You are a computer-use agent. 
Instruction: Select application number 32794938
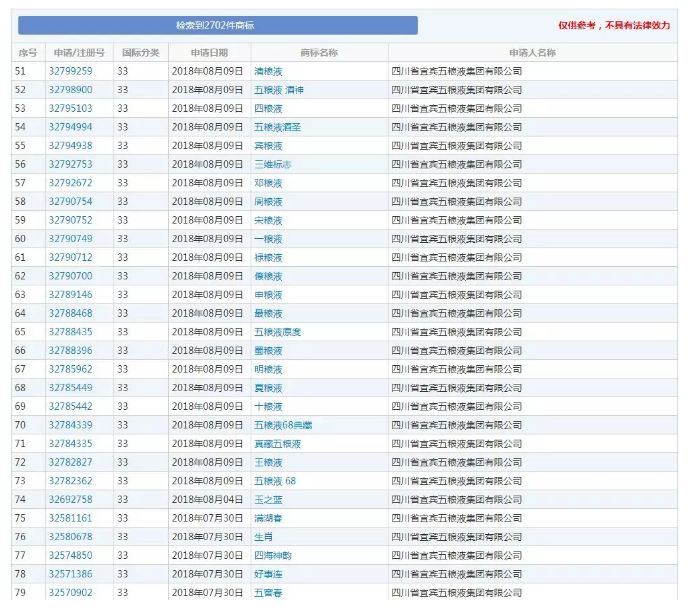click(x=71, y=146)
